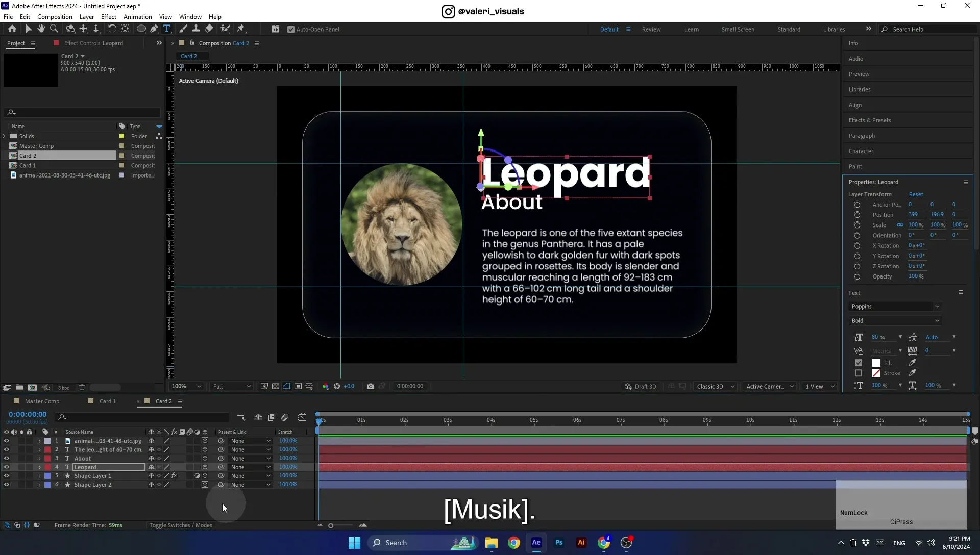Expand the Solids folder
Image resolution: width=980 pixels, height=555 pixels.
pos(4,136)
